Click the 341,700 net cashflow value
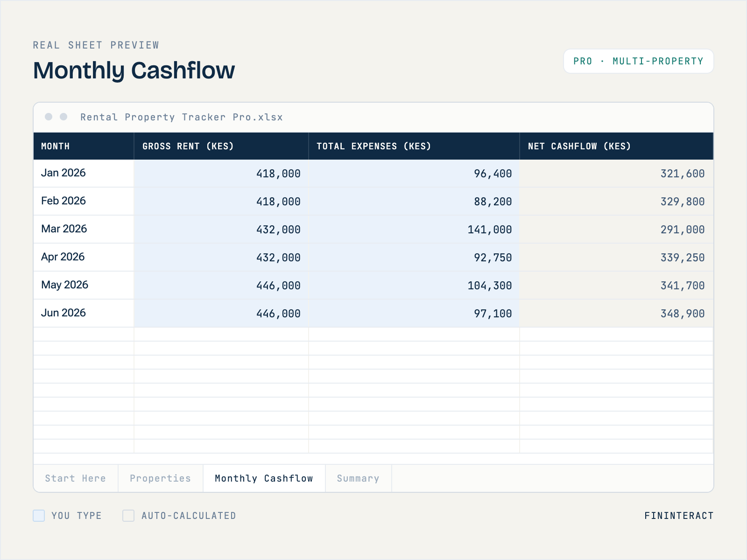 pyautogui.click(x=683, y=286)
